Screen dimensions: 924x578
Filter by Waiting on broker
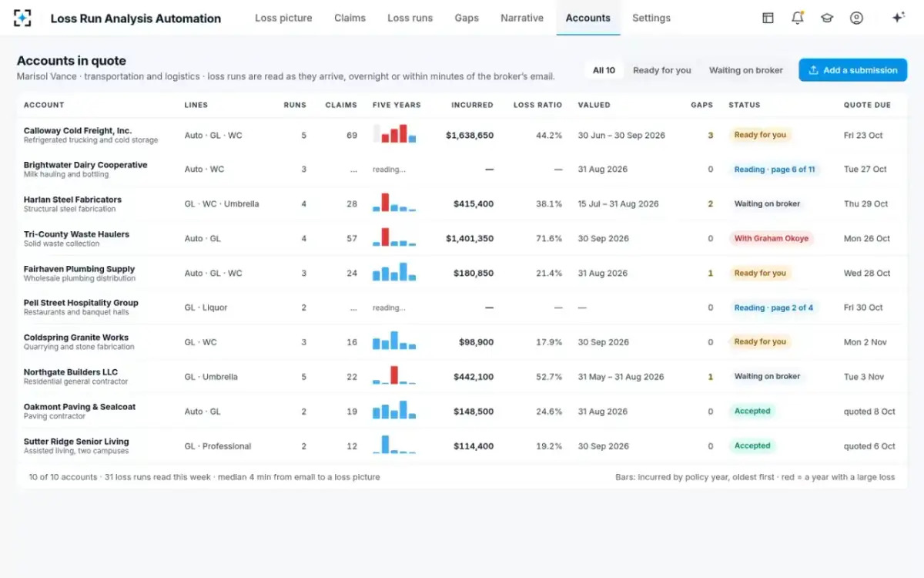point(746,70)
